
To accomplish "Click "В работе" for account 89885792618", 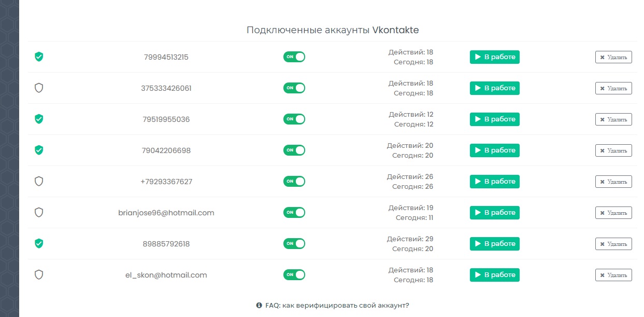I will tap(494, 244).
